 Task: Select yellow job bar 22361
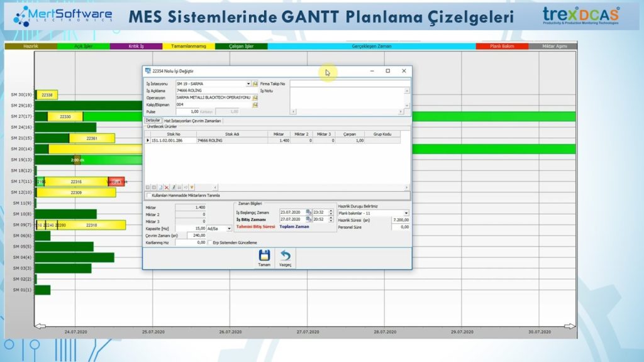(92, 138)
